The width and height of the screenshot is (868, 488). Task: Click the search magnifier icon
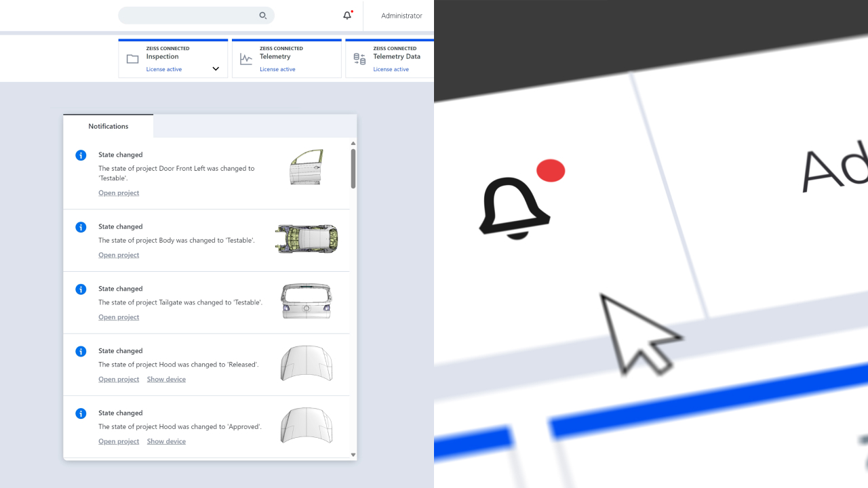(263, 16)
